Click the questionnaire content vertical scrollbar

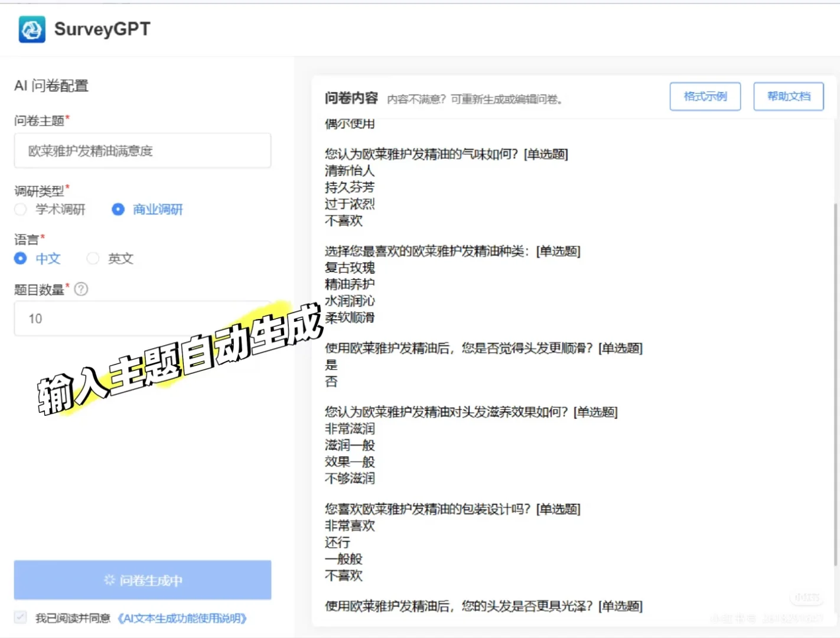[x=835, y=384]
